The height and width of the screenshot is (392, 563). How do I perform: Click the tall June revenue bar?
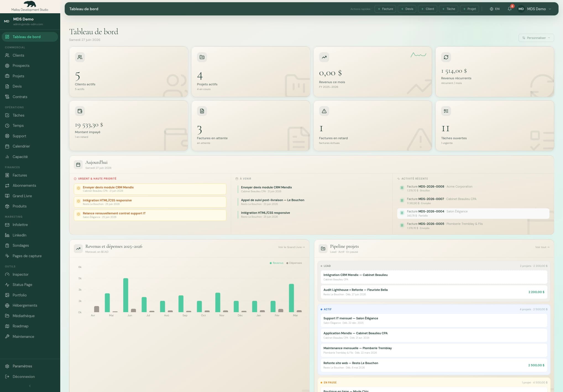pyautogui.click(x=126, y=295)
